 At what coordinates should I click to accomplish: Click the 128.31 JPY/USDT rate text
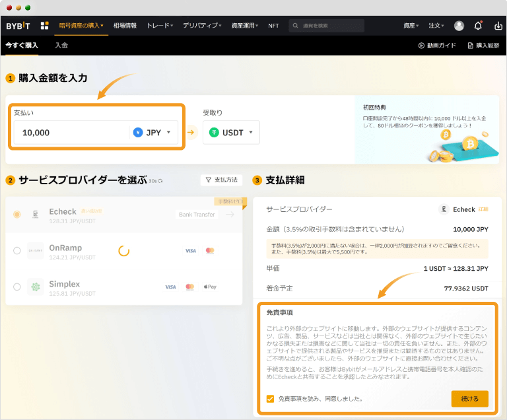72,221
